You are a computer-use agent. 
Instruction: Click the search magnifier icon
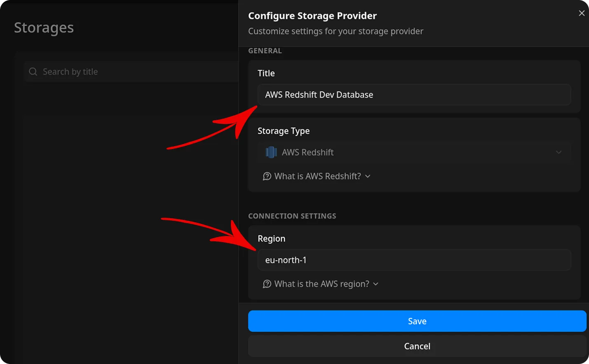pos(33,71)
